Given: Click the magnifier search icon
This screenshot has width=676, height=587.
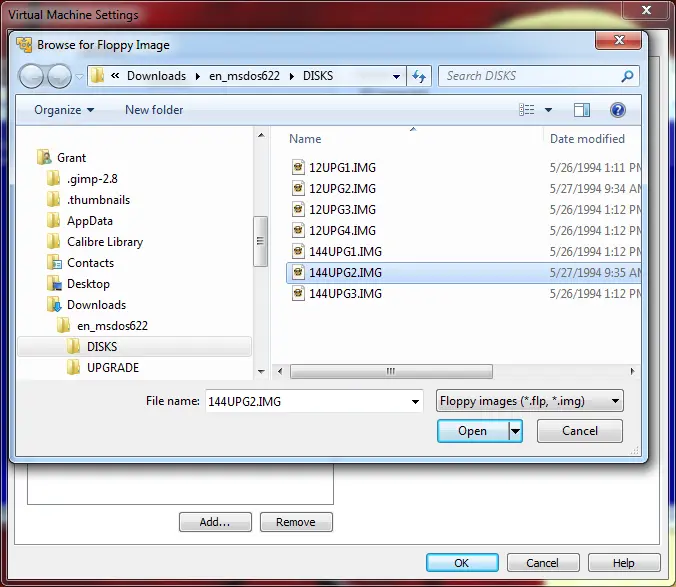Looking at the screenshot, I should tap(627, 76).
